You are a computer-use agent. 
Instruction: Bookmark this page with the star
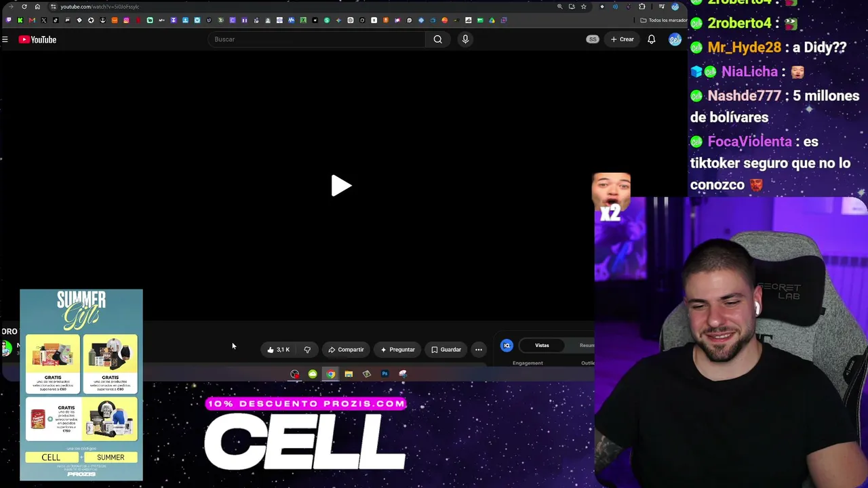click(583, 7)
